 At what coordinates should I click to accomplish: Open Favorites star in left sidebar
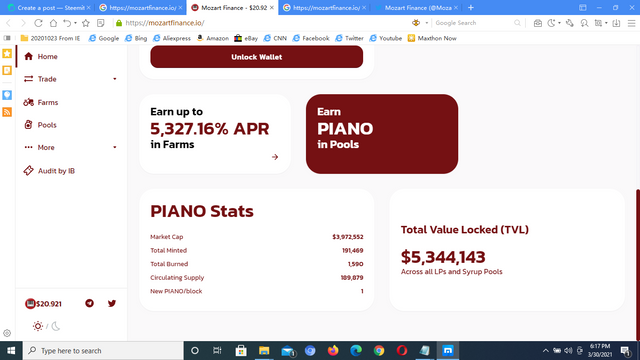[7, 53]
